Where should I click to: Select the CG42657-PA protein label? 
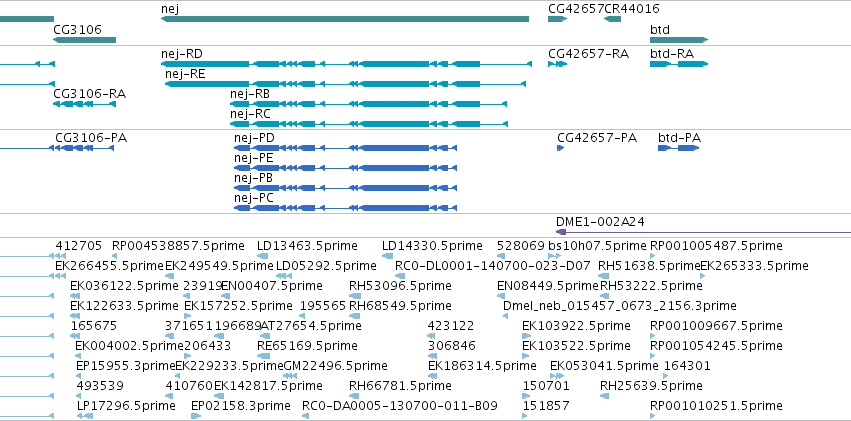tap(597, 138)
